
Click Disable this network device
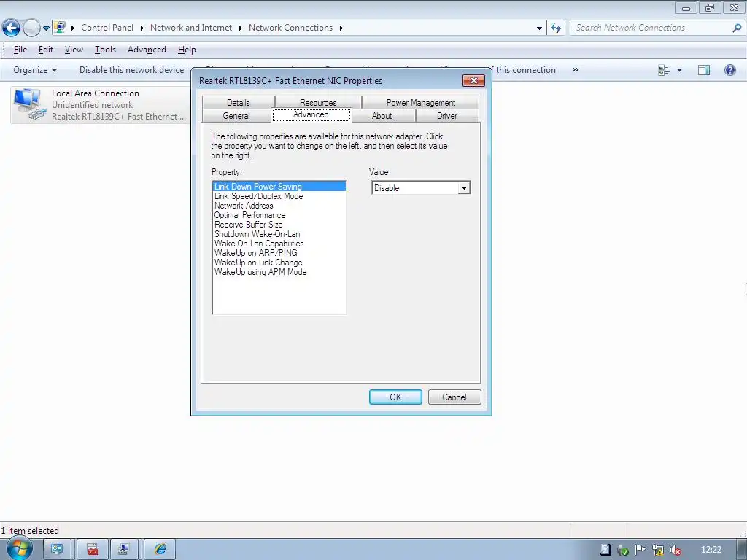(x=131, y=70)
